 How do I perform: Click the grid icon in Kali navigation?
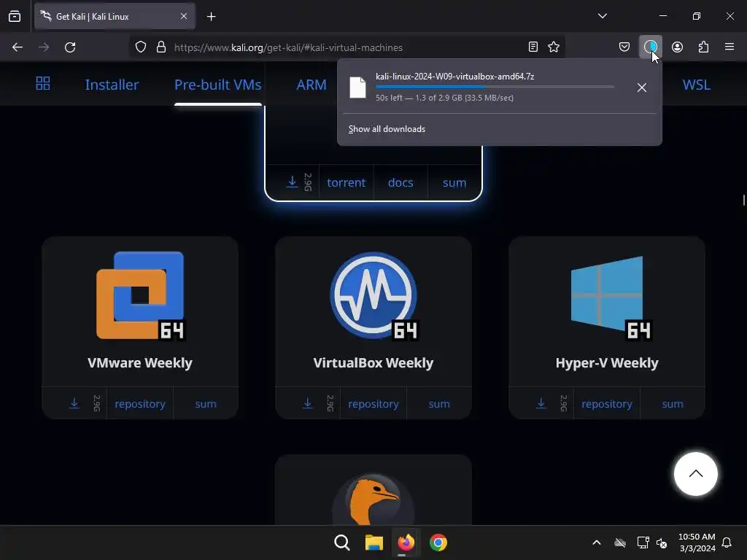tap(43, 83)
